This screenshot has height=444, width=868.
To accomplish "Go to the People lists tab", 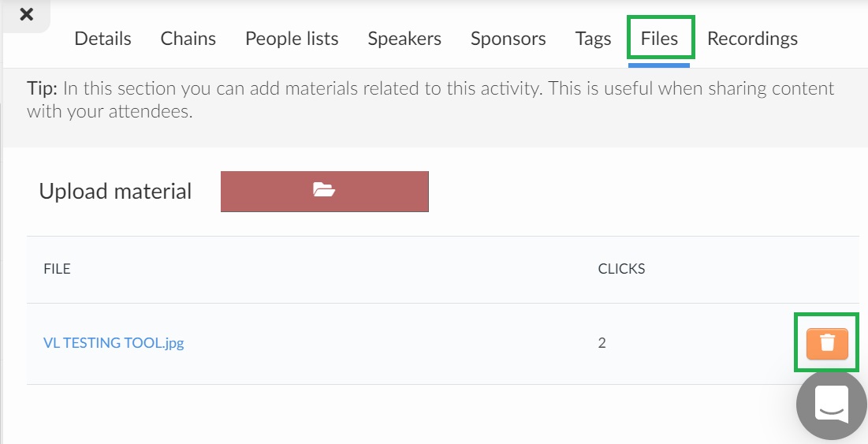I will pos(292,39).
